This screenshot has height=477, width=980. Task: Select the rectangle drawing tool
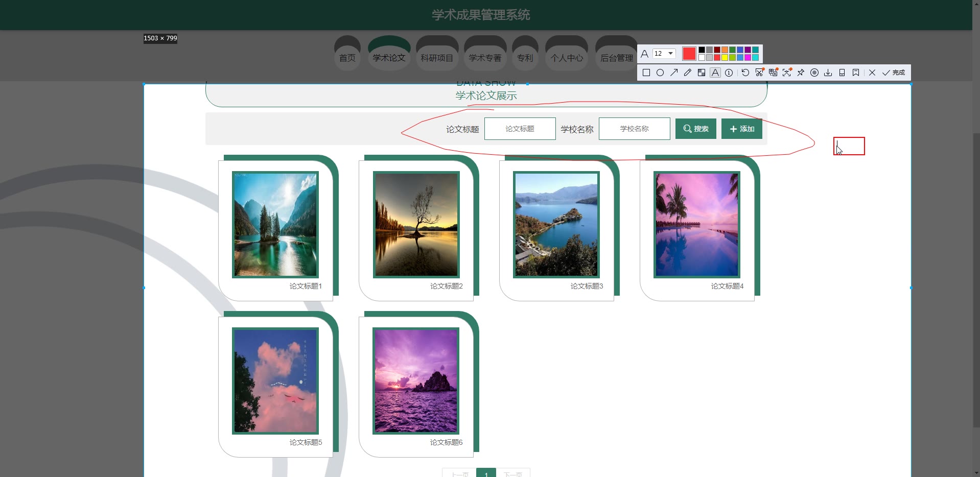pos(646,73)
